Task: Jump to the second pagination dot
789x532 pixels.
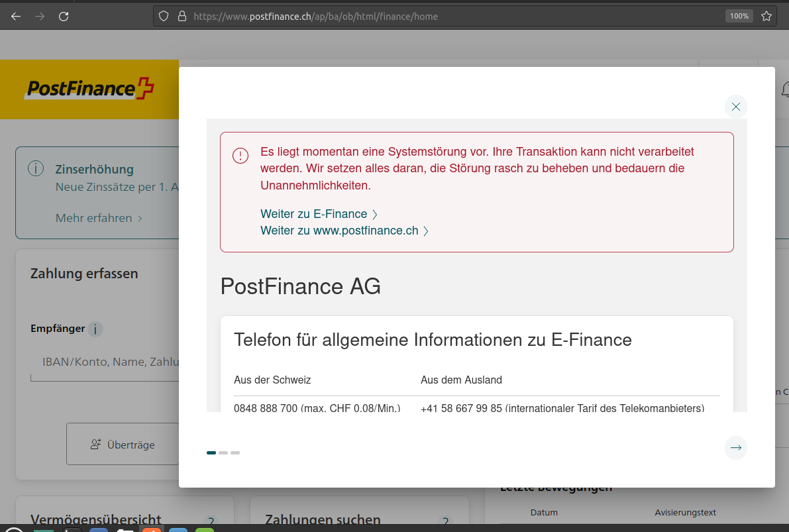Action: pos(223,453)
